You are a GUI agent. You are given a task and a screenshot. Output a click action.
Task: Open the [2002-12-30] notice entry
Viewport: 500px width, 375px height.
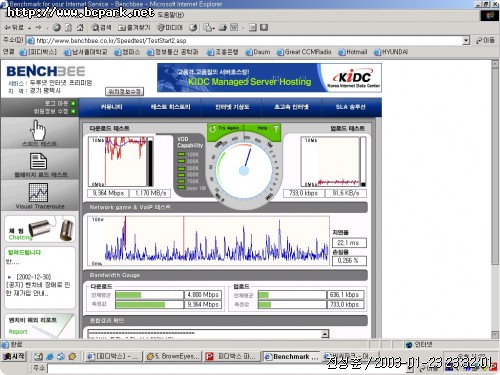coord(38,285)
